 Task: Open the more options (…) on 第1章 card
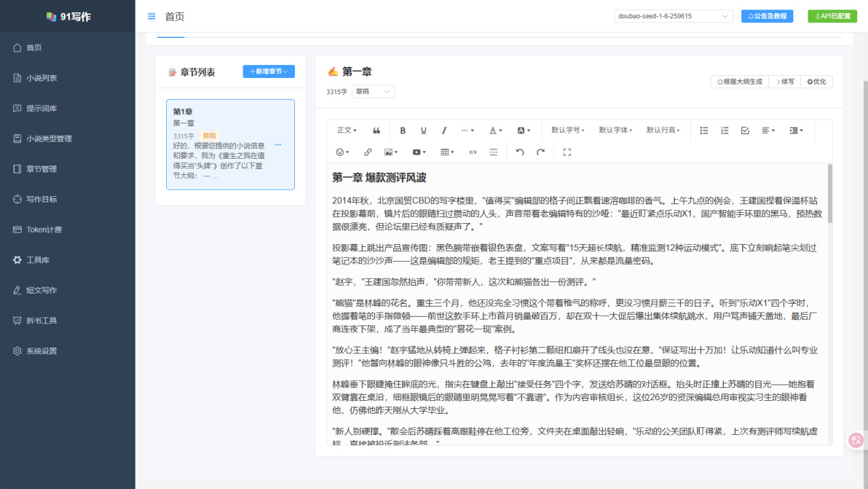coord(278,144)
